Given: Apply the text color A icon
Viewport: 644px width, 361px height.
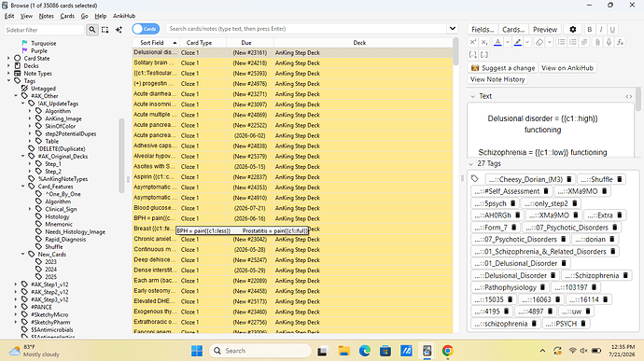Looking at the screenshot, I should click(497, 42).
